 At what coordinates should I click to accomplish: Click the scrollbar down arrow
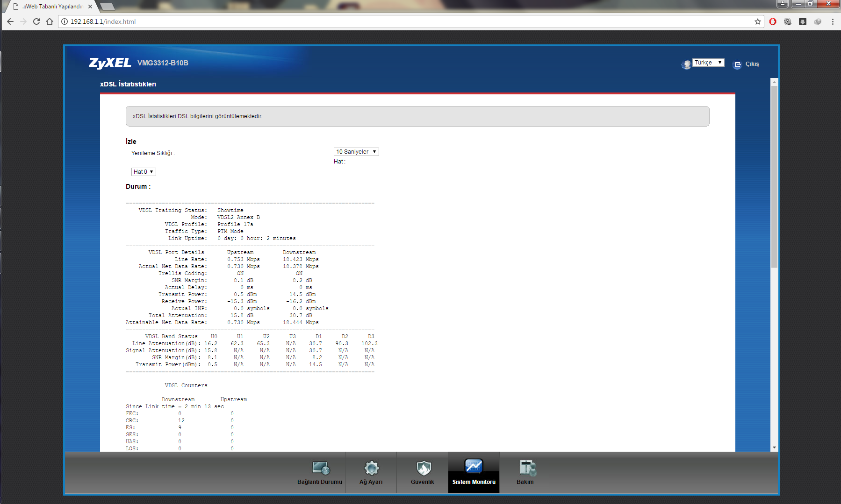(x=774, y=447)
